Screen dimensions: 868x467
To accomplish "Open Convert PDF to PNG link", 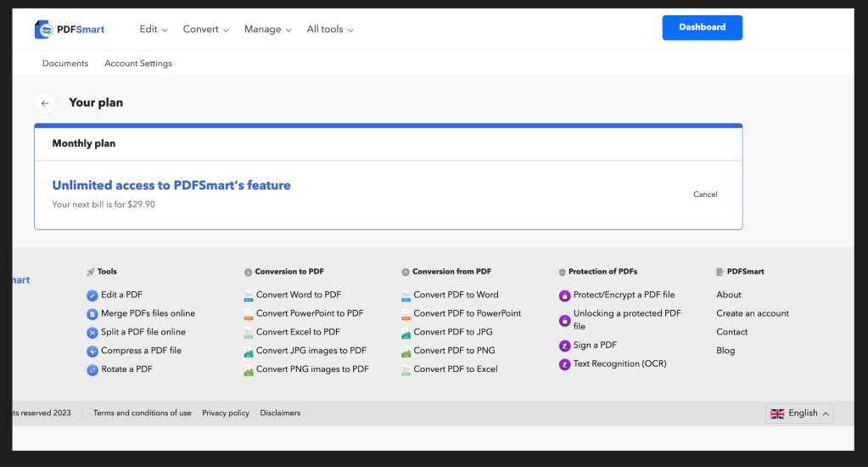I will click(x=455, y=350).
